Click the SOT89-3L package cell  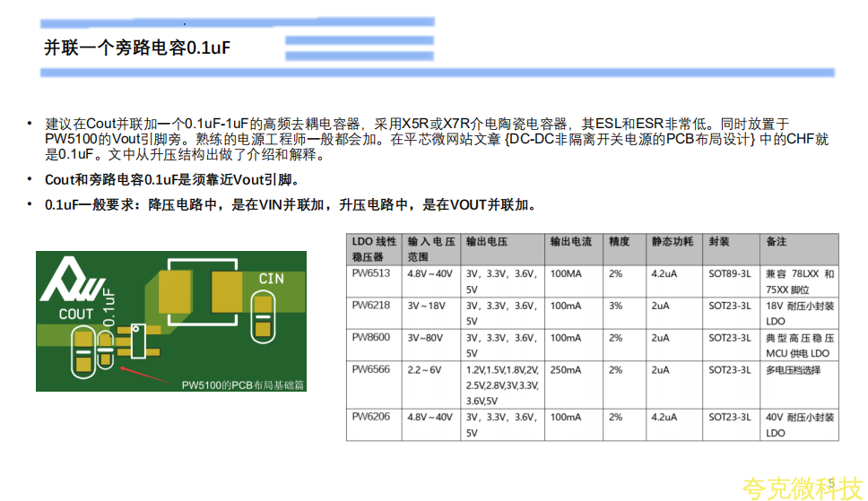[729, 273]
